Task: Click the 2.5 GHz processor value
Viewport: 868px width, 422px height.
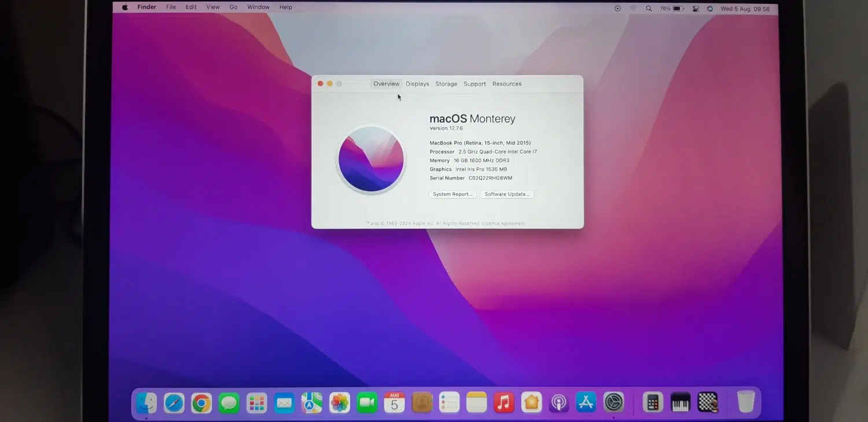Action: pyautogui.click(x=498, y=152)
